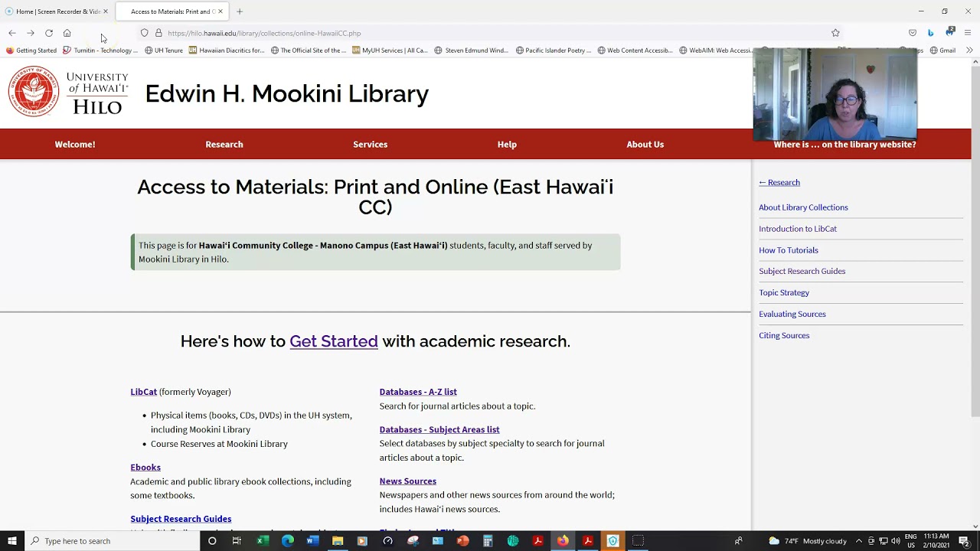This screenshot has width=980, height=551.
Task: Click the padlock site info icon
Action: (158, 33)
